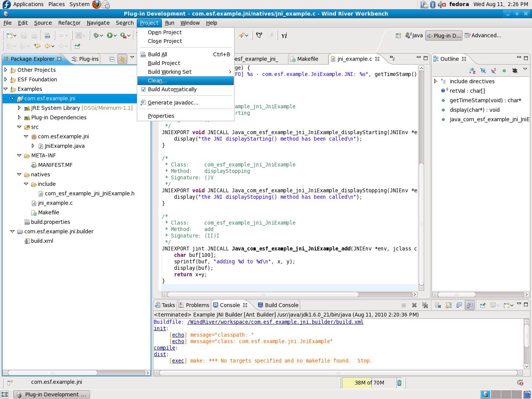Expand the ESF Foundation node

[6, 79]
